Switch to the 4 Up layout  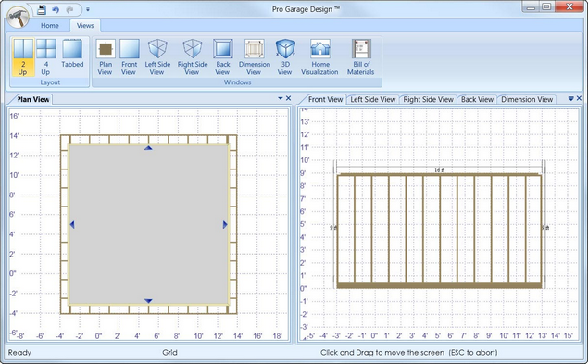45,57
